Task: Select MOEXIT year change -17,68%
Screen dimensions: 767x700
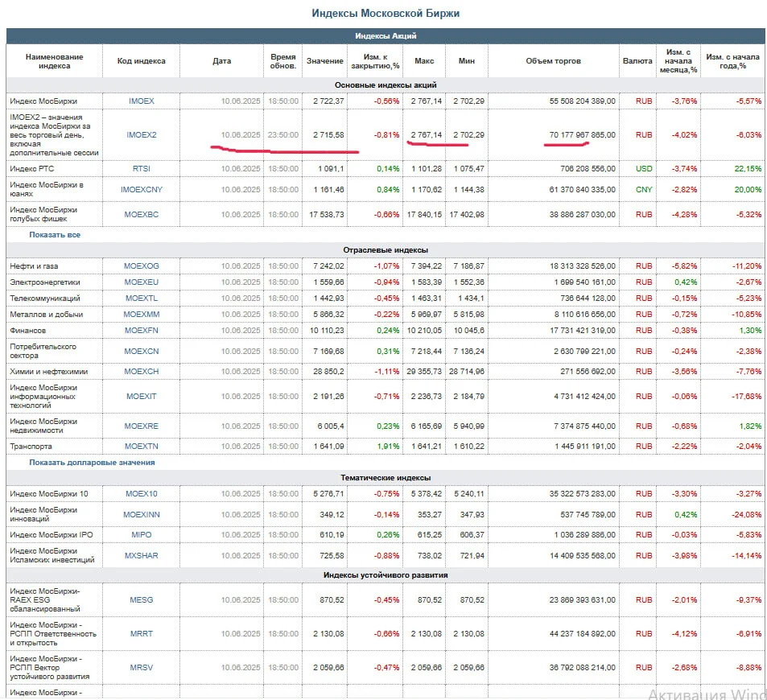Action: [x=746, y=396]
